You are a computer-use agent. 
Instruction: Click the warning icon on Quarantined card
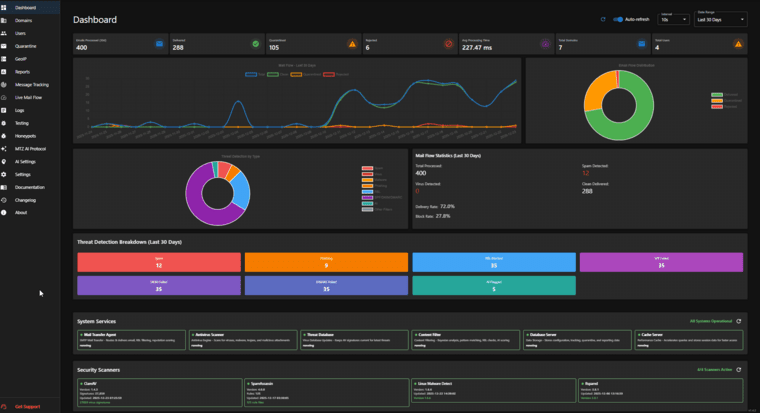(x=352, y=44)
